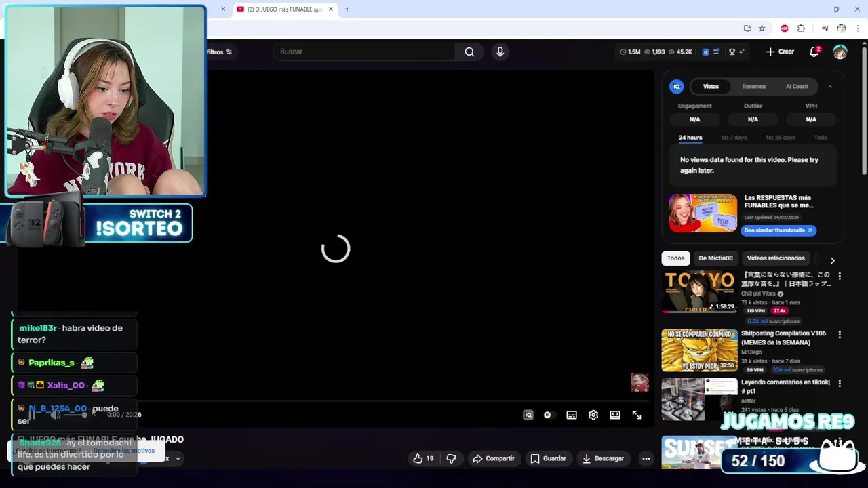Switch player to theater mode
The height and width of the screenshot is (488, 868).
coord(615,415)
